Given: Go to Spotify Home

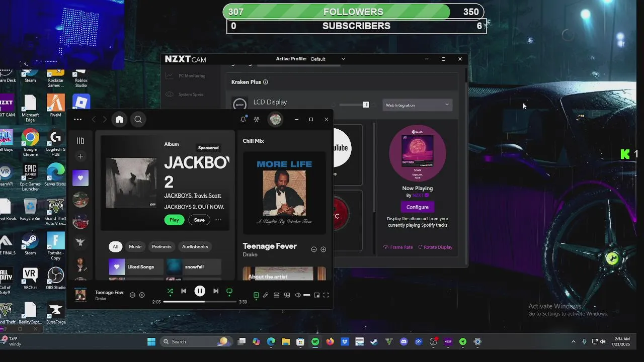Looking at the screenshot, I should 119,119.
